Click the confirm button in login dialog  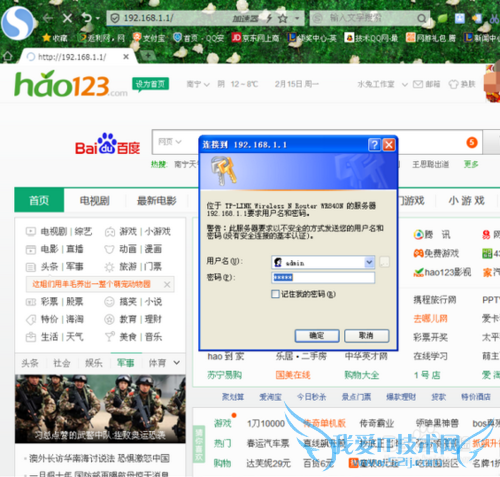[x=317, y=336]
